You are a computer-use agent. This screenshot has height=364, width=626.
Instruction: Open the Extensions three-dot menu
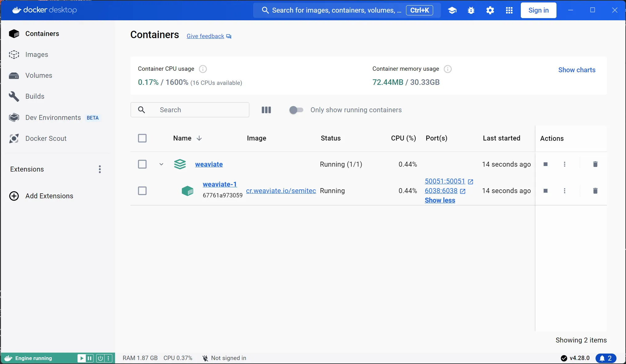100,169
